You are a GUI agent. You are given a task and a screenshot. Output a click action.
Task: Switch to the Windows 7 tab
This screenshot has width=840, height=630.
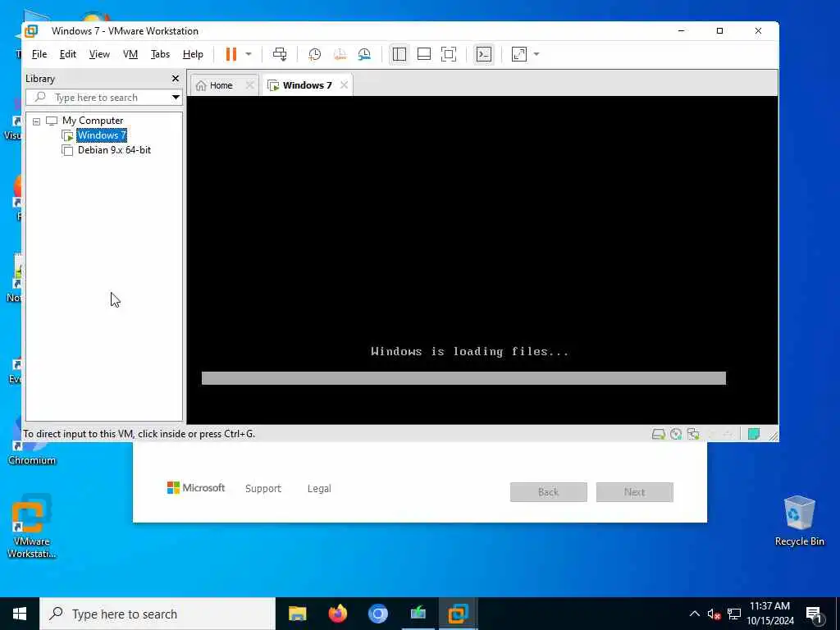pyautogui.click(x=307, y=85)
